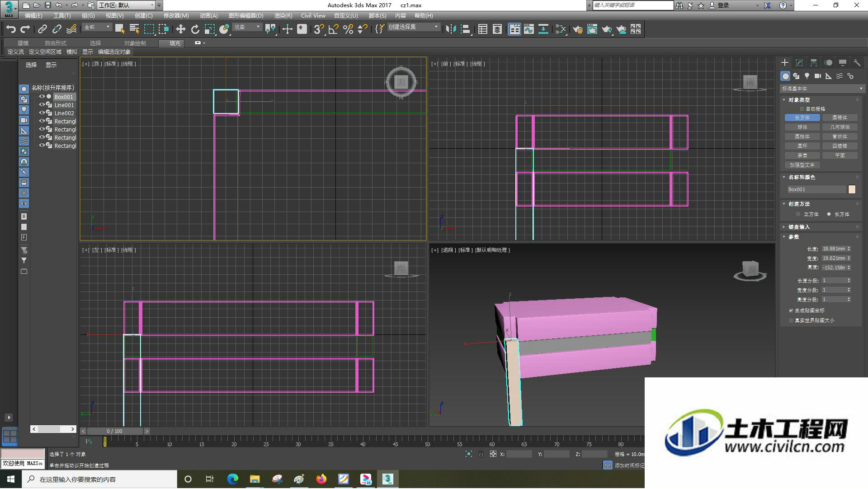Toggle the 3D Snaps button
Screen dimensions: 868x489
[x=318, y=29]
